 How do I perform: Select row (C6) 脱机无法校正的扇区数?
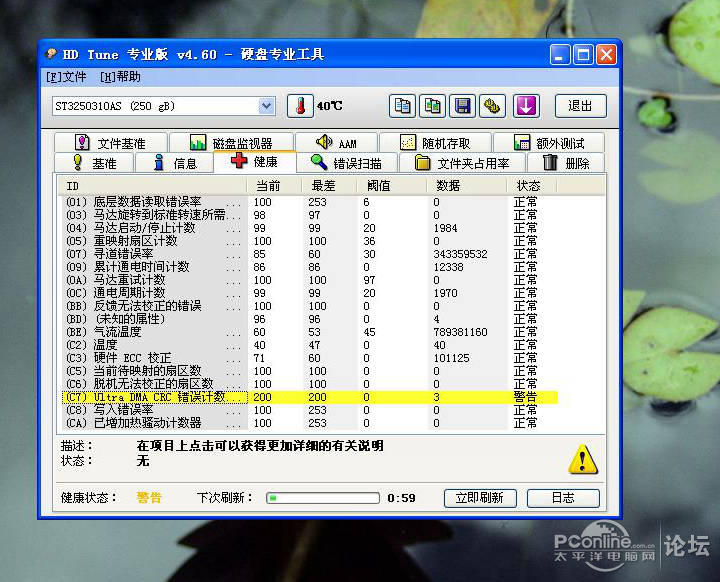pos(309,384)
